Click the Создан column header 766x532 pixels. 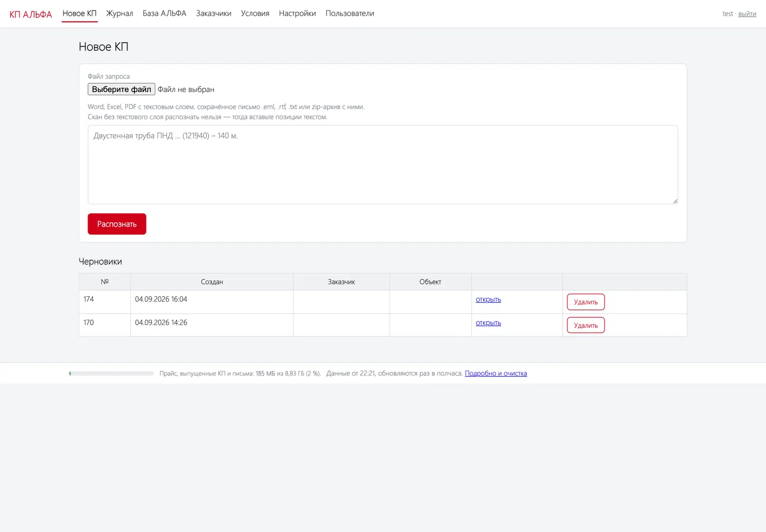[212, 282]
